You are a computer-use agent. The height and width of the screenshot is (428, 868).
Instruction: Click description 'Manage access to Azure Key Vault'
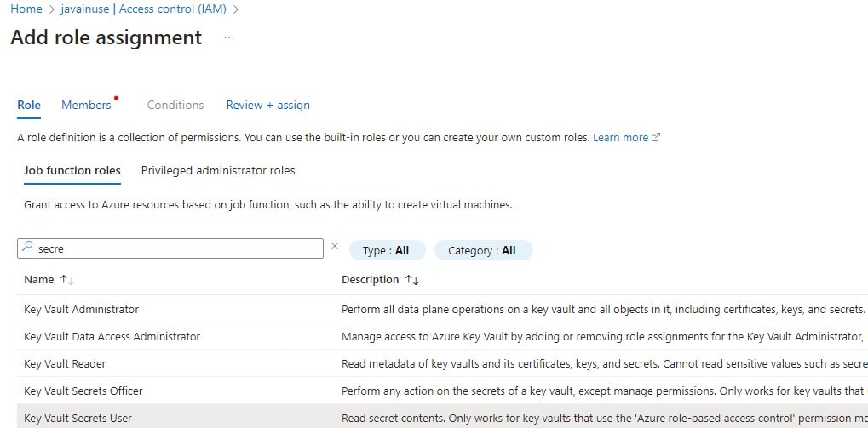click(x=603, y=336)
